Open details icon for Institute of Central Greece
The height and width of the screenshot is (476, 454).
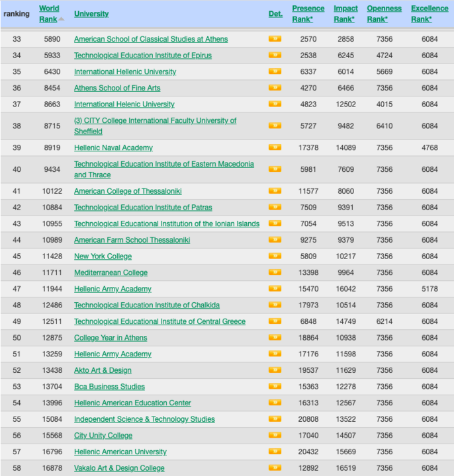coord(275,321)
